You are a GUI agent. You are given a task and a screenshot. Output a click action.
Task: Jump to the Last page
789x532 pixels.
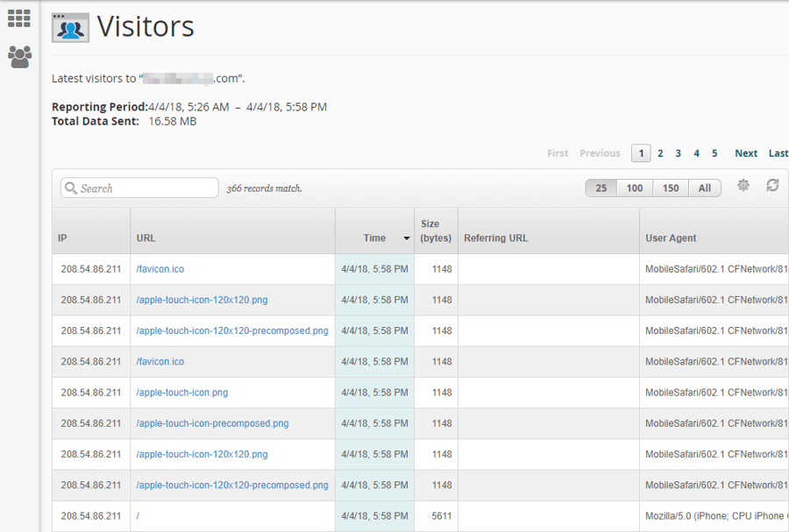pyautogui.click(x=778, y=153)
